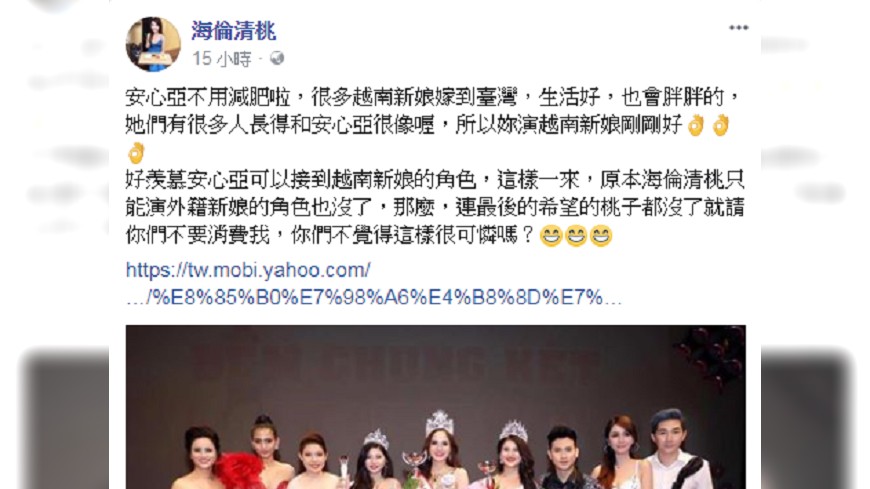Open the https://tw.mobi.yahoo.com/ link
The height and width of the screenshot is (489, 870).
coord(248,270)
